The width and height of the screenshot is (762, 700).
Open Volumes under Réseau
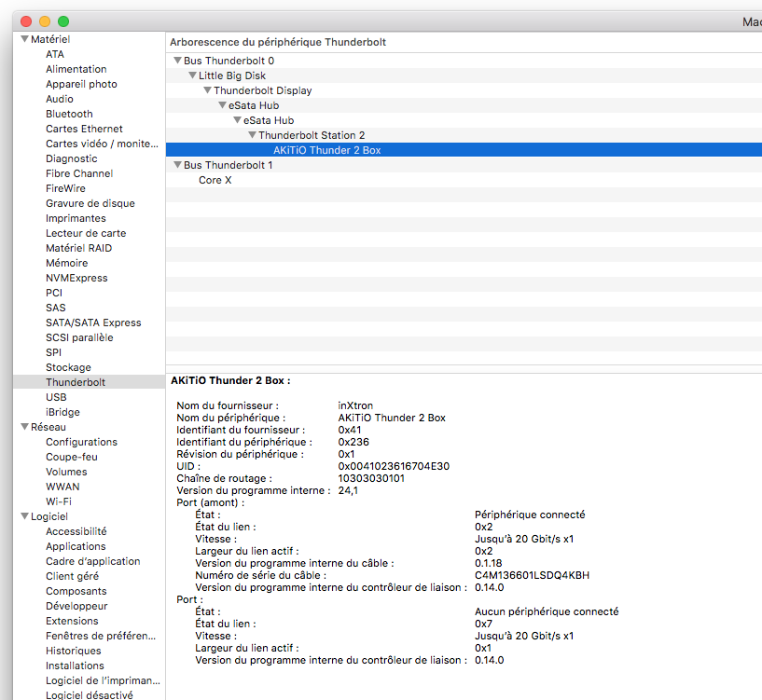click(x=66, y=472)
